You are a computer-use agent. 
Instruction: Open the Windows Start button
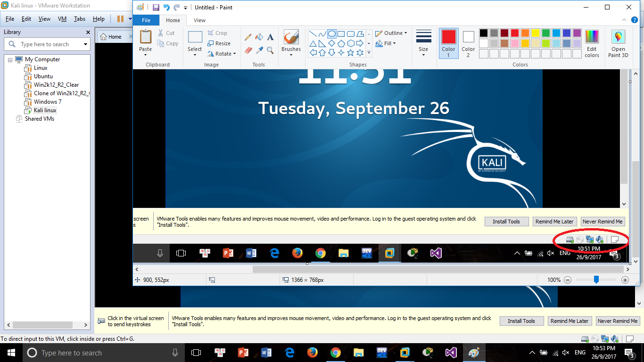click(x=10, y=353)
